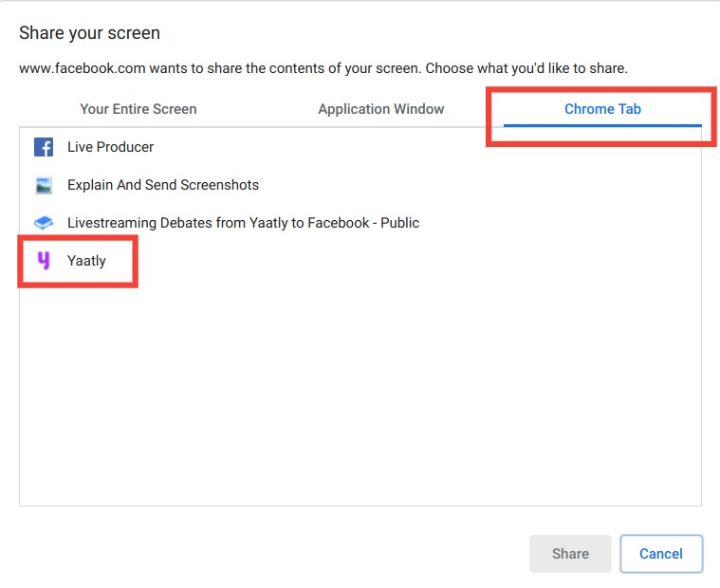Click the blue underline beneath Chrome Tab
Viewport: 720px width, 588px height.
(602, 125)
